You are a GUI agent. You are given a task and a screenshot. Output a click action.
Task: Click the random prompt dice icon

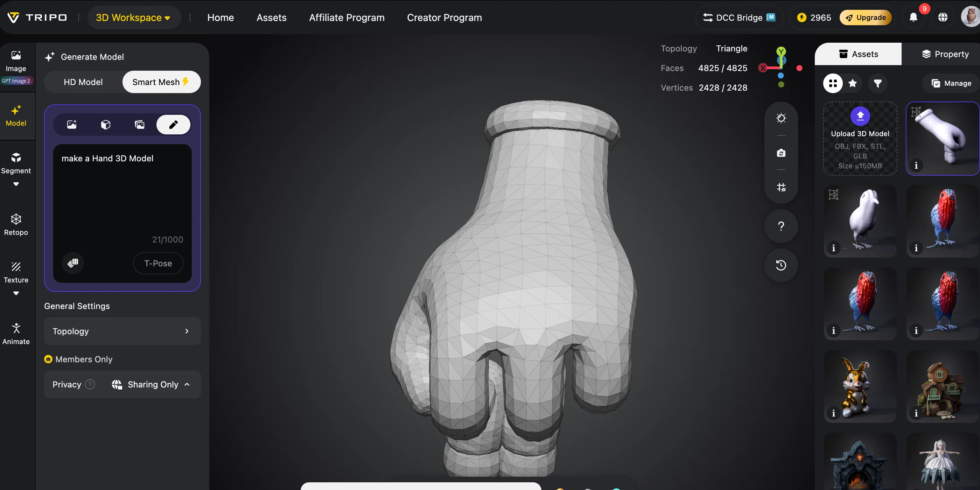coord(73,263)
